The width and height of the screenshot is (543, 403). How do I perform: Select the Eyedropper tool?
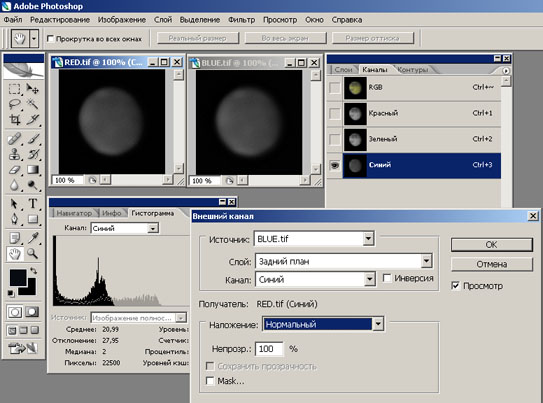(x=33, y=238)
